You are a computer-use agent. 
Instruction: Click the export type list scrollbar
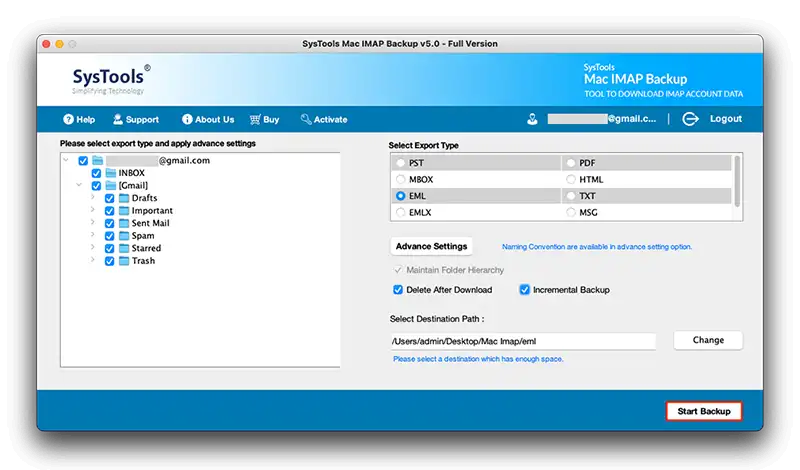(737, 182)
